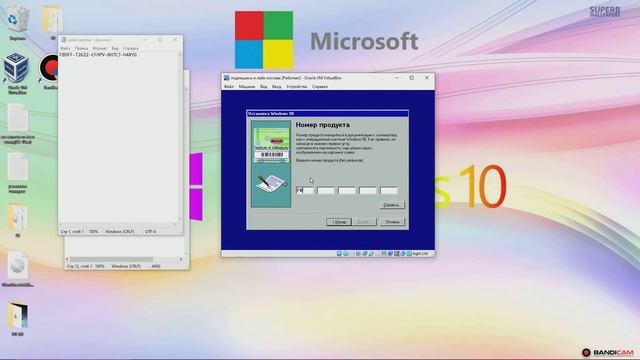Click the VirtualBox window title bar icon
This screenshot has width=640, height=360.
click(x=227, y=78)
